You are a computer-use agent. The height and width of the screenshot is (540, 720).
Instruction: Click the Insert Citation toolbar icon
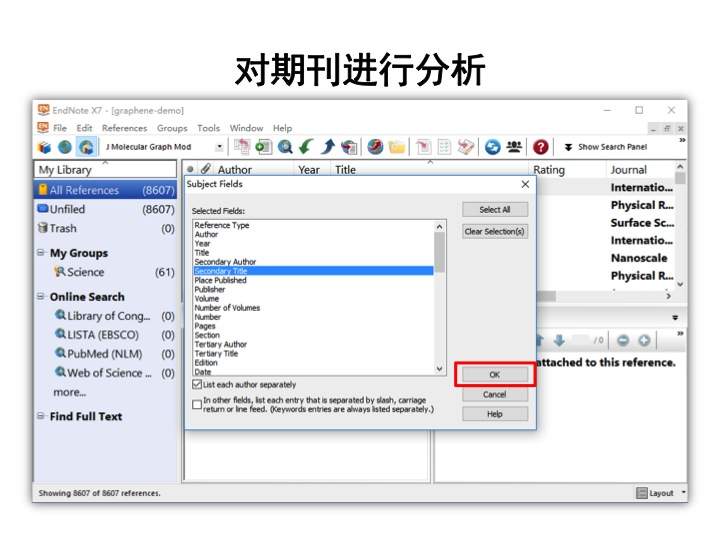[423, 147]
